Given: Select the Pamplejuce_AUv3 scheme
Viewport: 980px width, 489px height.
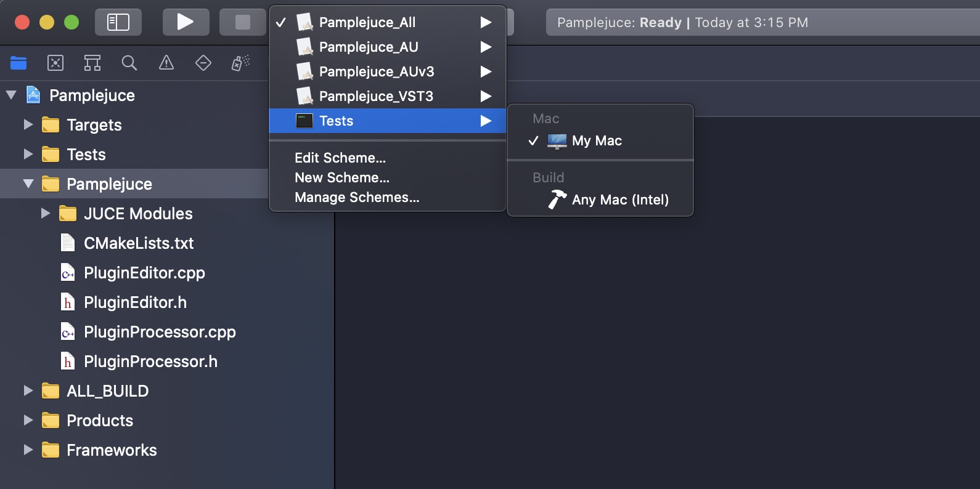Looking at the screenshot, I should click(378, 71).
